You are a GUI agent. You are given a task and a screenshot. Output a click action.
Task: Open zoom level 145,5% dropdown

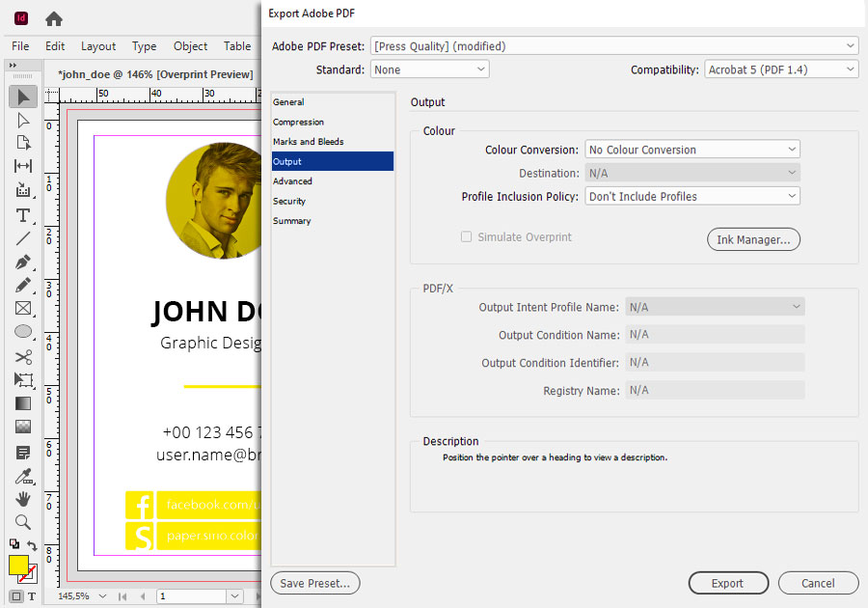tap(102, 596)
